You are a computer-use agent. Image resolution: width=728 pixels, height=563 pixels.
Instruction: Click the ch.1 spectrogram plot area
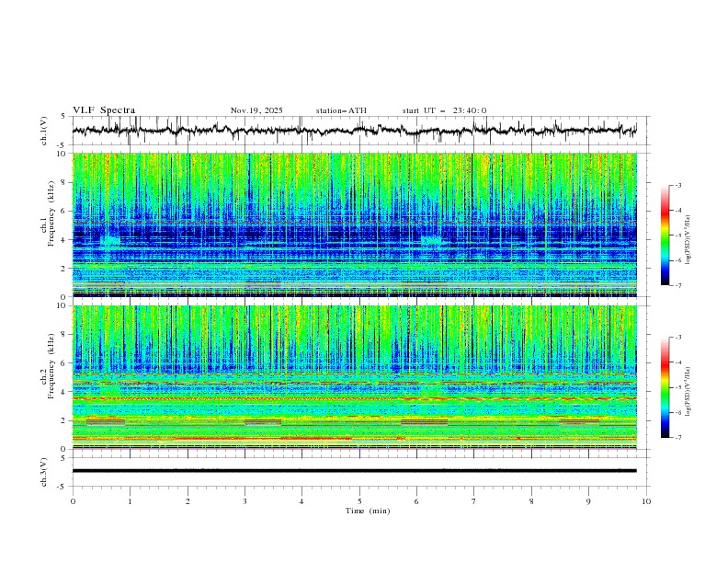[x=354, y=224]
